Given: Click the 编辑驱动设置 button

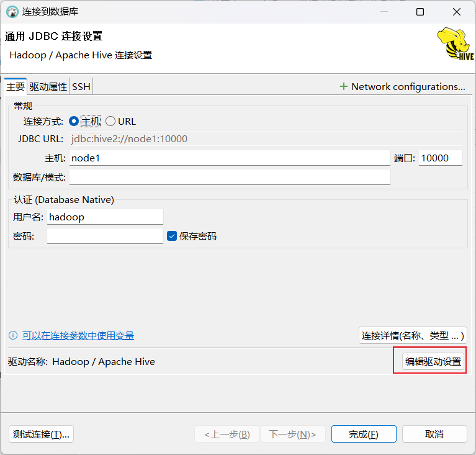Looking at the screenshot, I should (433, 361).
